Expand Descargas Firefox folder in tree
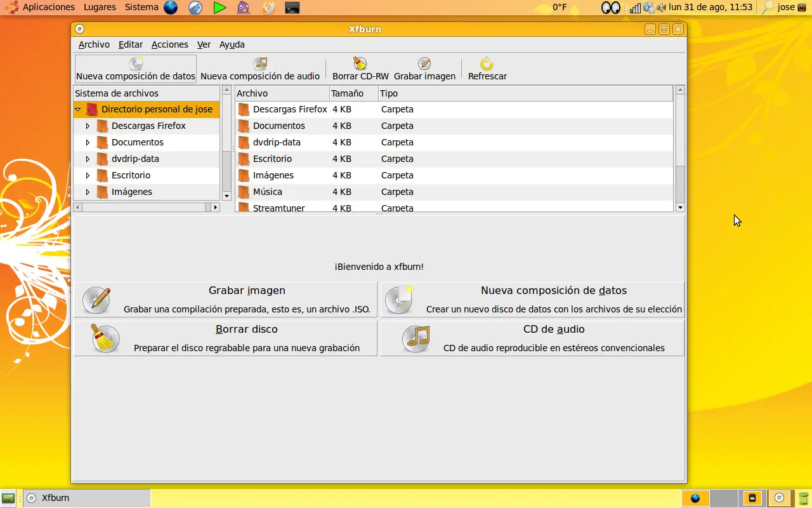The height and width of the screenshot is (508, 812). 88,126
